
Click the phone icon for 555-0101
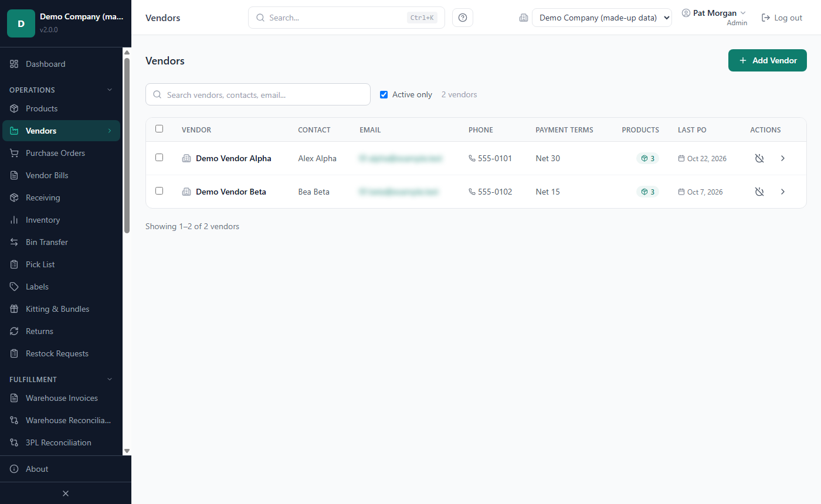[472, 158]
